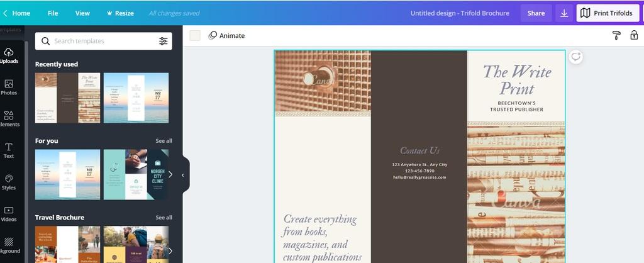Click the magnifier search icon
This screenshot has height=263, width=644.
(45, 41)
